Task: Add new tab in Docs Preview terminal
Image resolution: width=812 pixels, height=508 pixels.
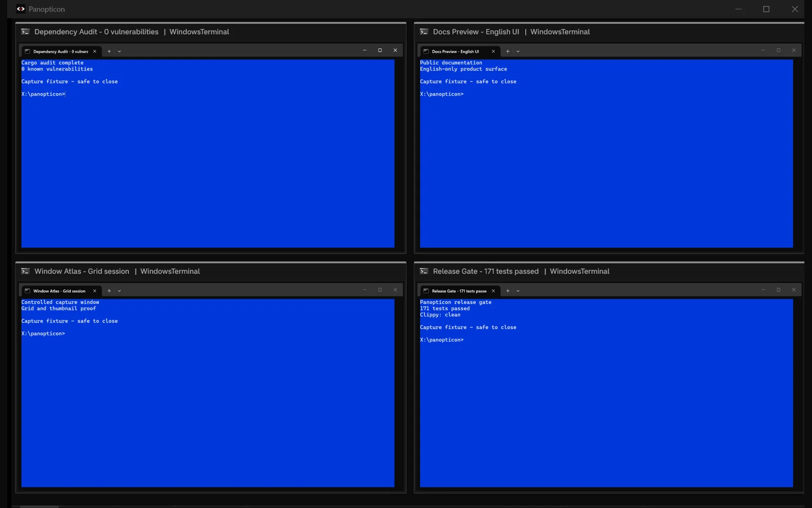Action: [507, 51]
